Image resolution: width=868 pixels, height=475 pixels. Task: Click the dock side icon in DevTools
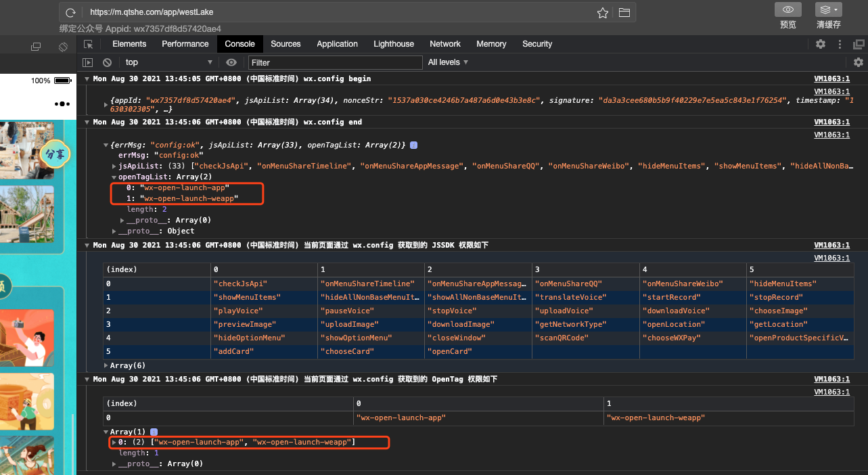coord(859,44)
